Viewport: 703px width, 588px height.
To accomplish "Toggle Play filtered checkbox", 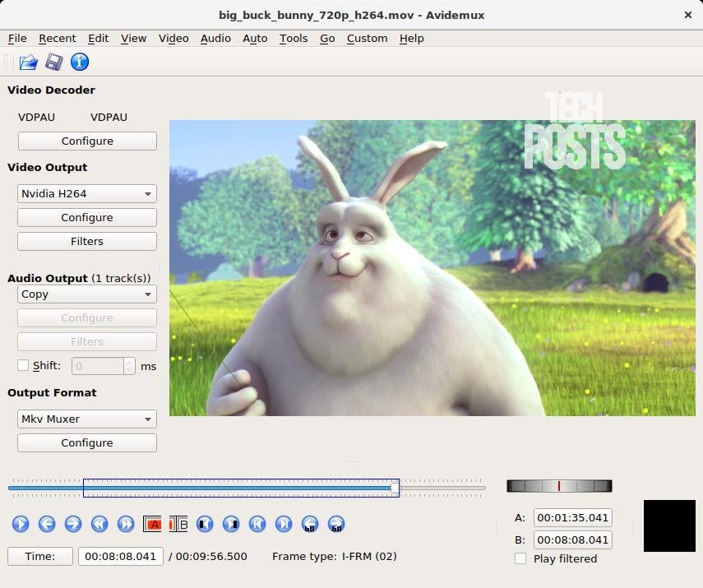I will 520,559.
